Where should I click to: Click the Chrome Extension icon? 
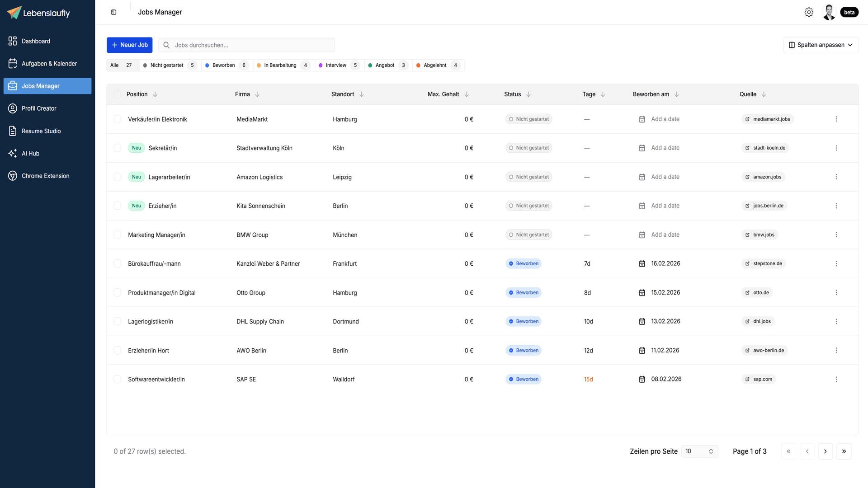13,176
